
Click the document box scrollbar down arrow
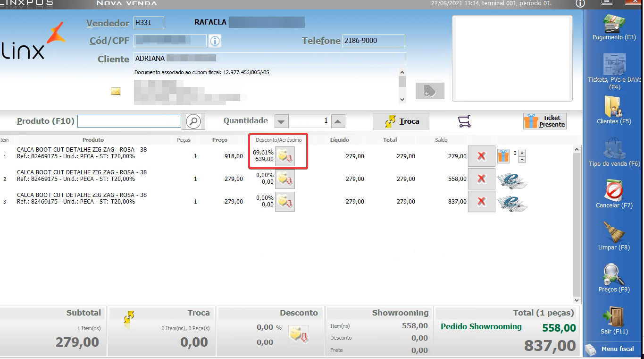402,99
